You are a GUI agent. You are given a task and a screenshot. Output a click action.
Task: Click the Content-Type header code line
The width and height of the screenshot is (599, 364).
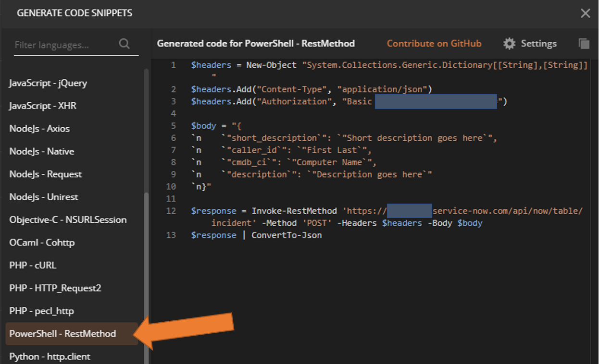click(x=312, y=89)
